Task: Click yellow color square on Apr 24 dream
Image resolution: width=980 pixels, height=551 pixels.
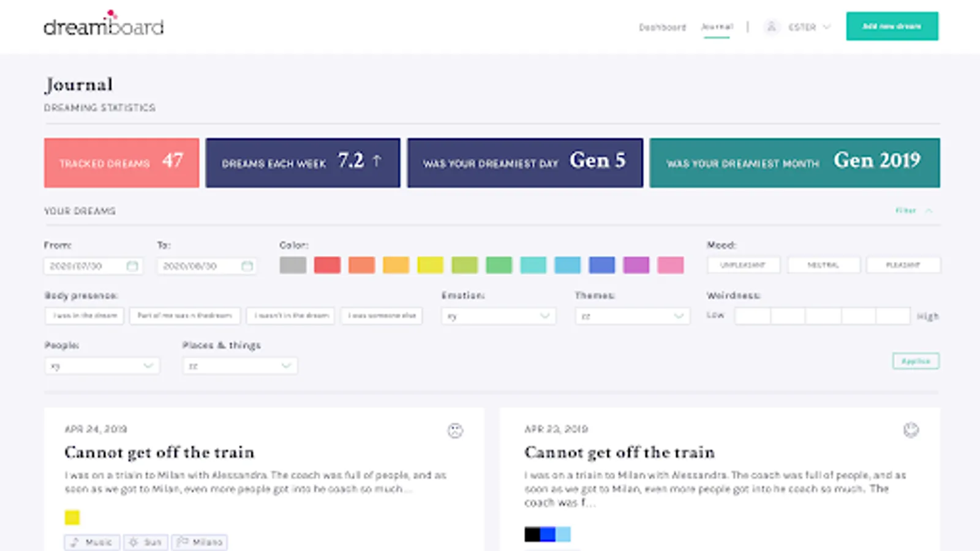Action: pos(72,517)
